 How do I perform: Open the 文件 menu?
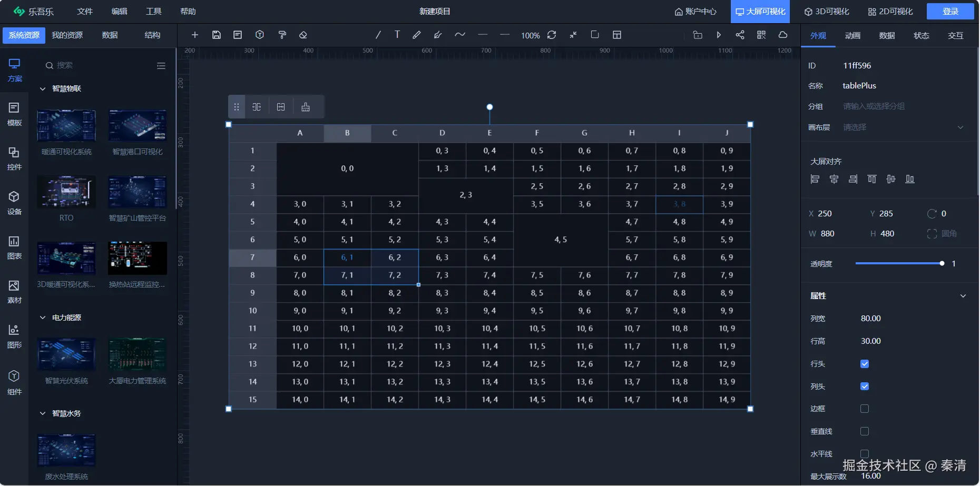pyautogui.click(x=84, y=12)
